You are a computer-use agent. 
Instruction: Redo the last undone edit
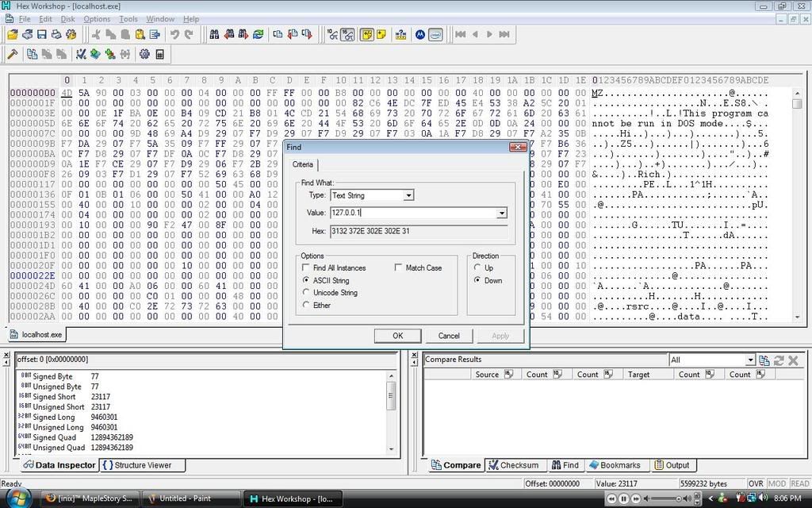coord(189,35)
